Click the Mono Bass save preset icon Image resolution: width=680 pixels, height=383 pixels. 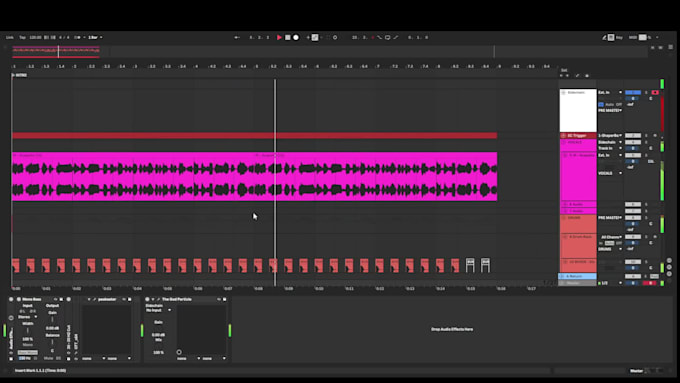point(61,299)
